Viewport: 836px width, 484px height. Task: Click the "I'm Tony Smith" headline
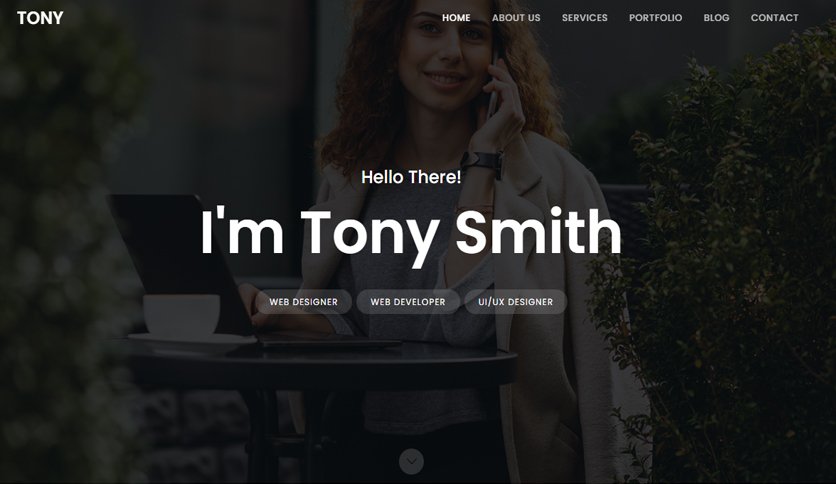point(411,232)
